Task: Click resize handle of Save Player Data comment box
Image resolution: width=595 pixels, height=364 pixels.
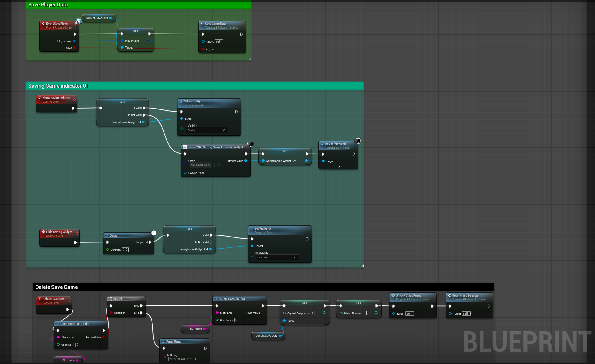Action: [x=250, y=59]
